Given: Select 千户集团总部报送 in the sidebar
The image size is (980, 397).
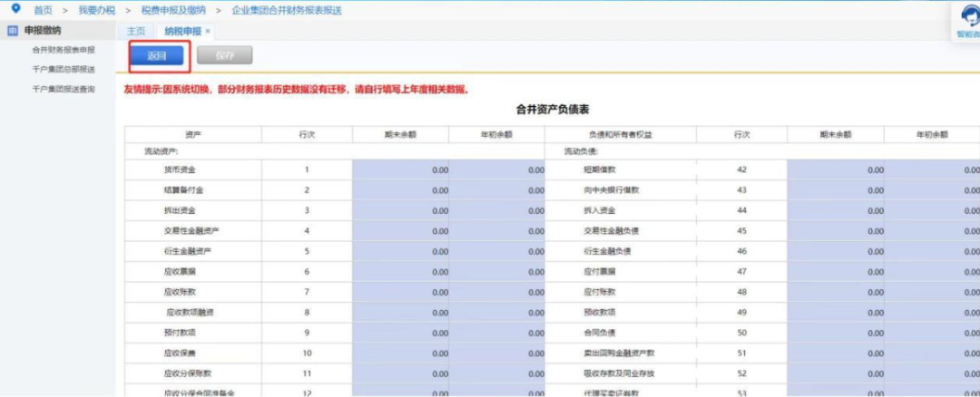Looking at the screenshot, I should pos(64,69).
